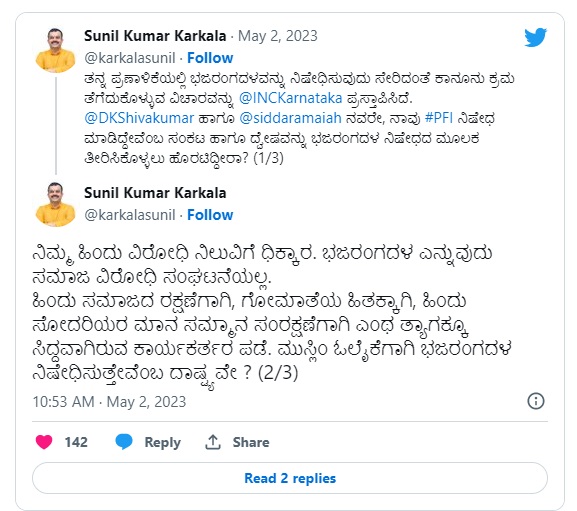Open the Sunil Kumar Karkala name on the first tweet

(155, 36)
